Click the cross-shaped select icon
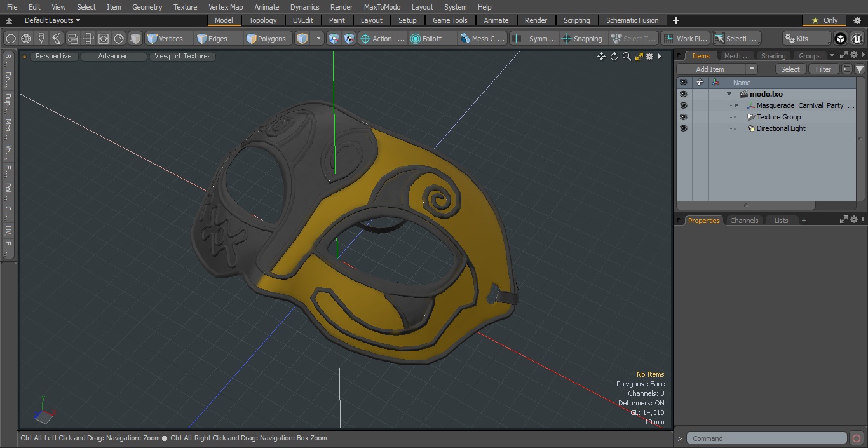This screenshot has width=868, height=448. (88, 39)
